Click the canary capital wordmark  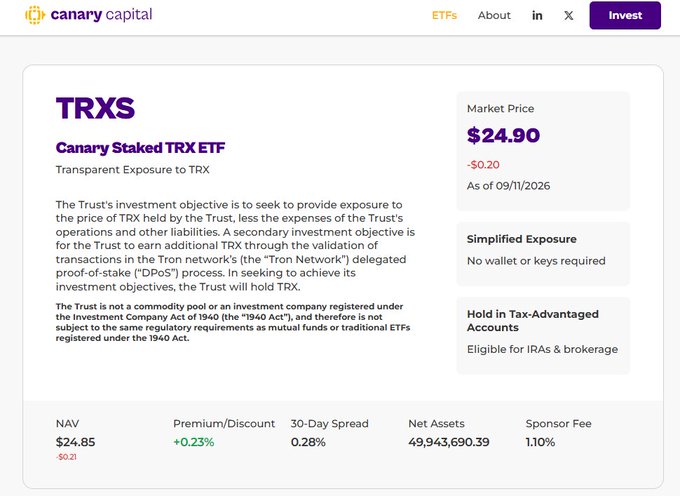[x=101, y=15]
